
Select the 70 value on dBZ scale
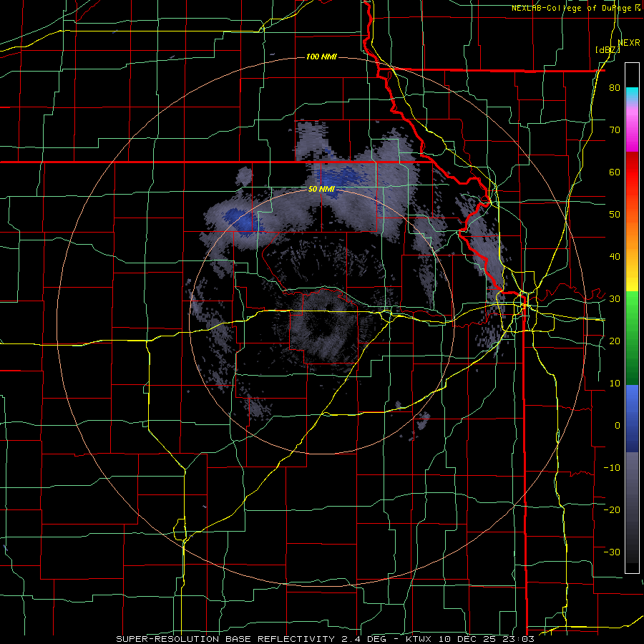click(615, 130)
